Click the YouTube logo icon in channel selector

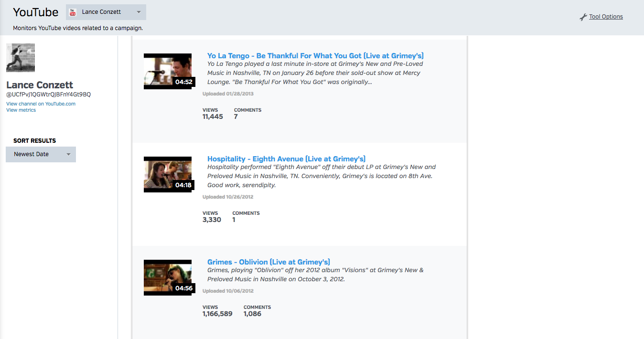click(73, 12)
